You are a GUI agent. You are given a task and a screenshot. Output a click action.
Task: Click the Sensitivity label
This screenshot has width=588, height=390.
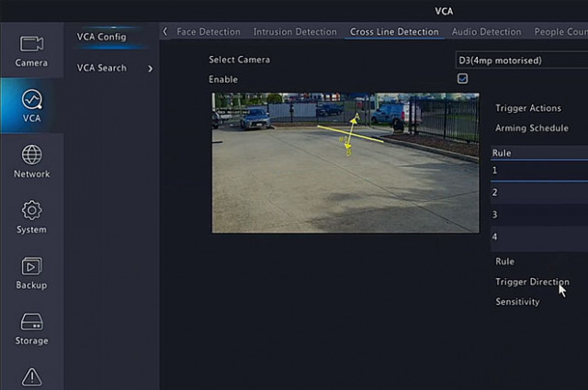[x=517, y=302]
